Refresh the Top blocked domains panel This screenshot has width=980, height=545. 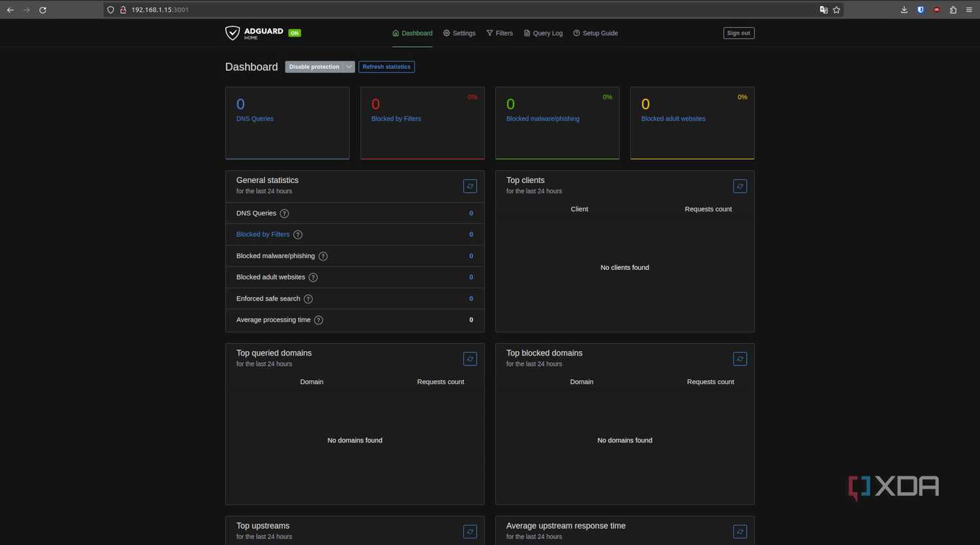(740, 359)
